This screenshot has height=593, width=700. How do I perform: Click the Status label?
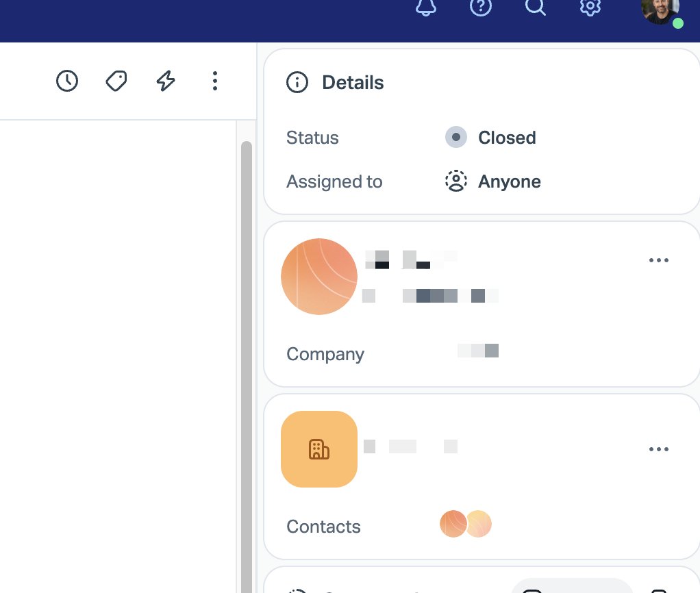[312, 138]
